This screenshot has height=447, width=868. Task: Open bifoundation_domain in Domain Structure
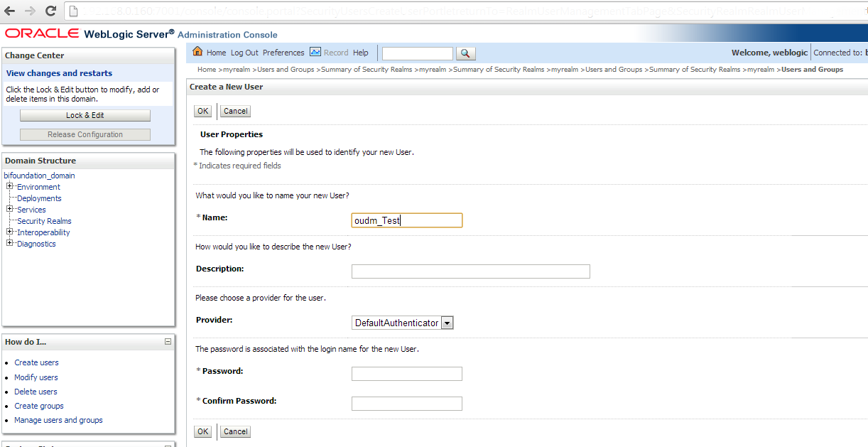point(39,176)
